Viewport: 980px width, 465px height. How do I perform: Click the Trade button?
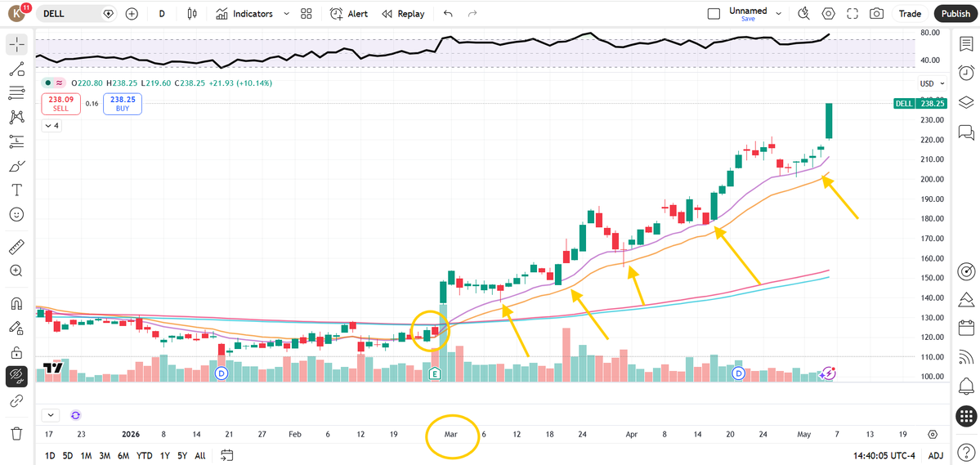point(910,14)
